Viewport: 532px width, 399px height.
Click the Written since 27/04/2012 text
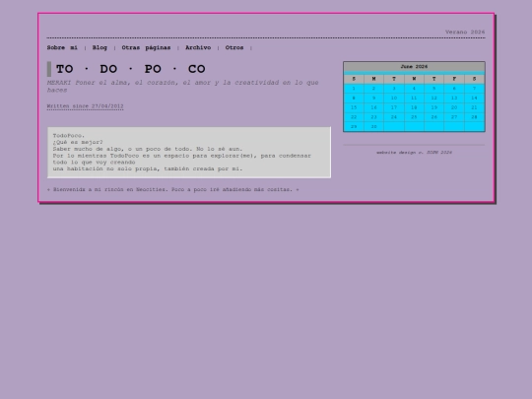(85, 106)
